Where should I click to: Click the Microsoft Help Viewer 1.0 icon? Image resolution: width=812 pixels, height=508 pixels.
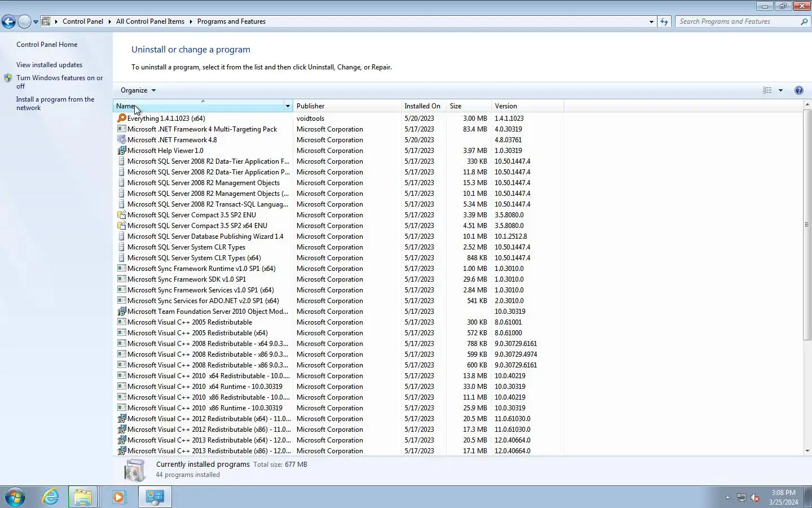pyautogui.click(x=121, y=151)
